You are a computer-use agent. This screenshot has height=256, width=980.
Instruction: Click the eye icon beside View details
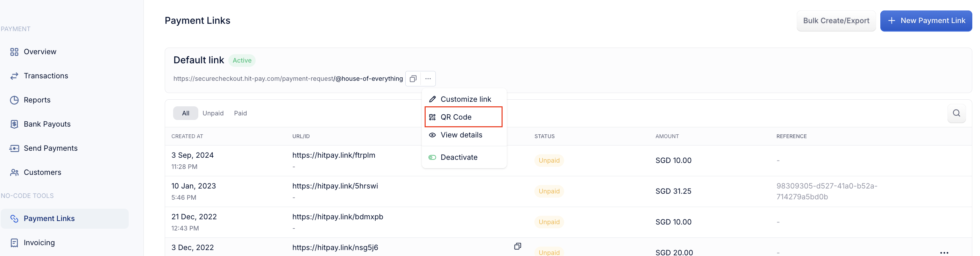(x=432, y=135)
